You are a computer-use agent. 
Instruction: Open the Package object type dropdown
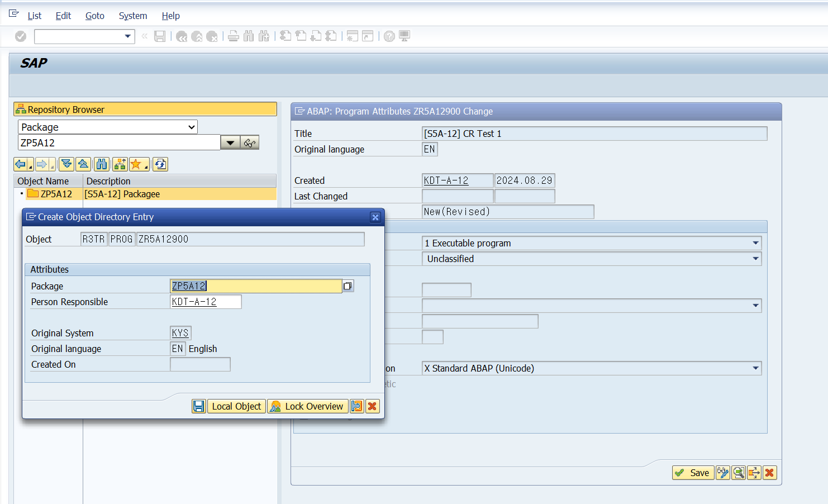(x=108, y=127)
